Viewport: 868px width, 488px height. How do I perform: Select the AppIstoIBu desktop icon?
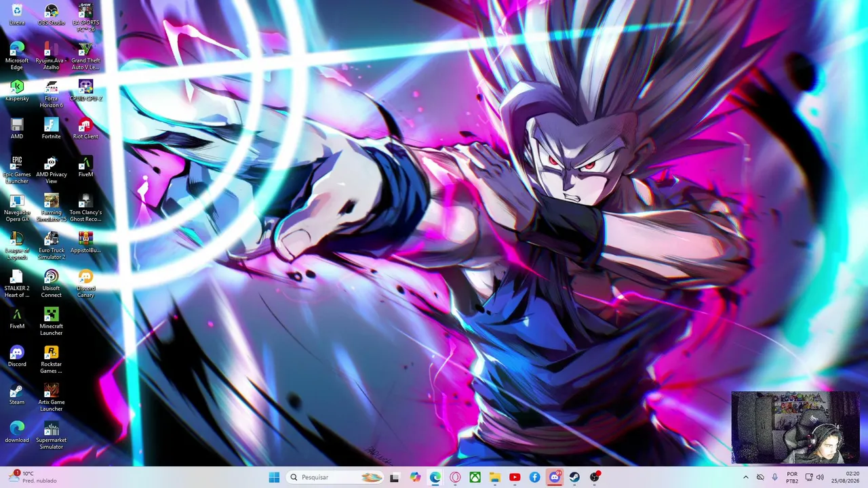(x=85, y=243)
